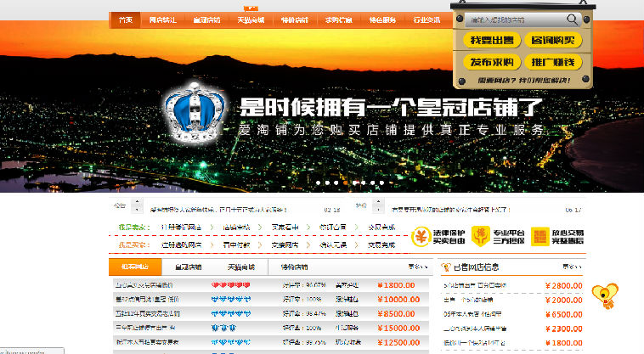Click blue diamond rating in ¥12500.00 row
Image resolution: width=644 pixels, height=354 pixels.
click(x=231, y=342)
